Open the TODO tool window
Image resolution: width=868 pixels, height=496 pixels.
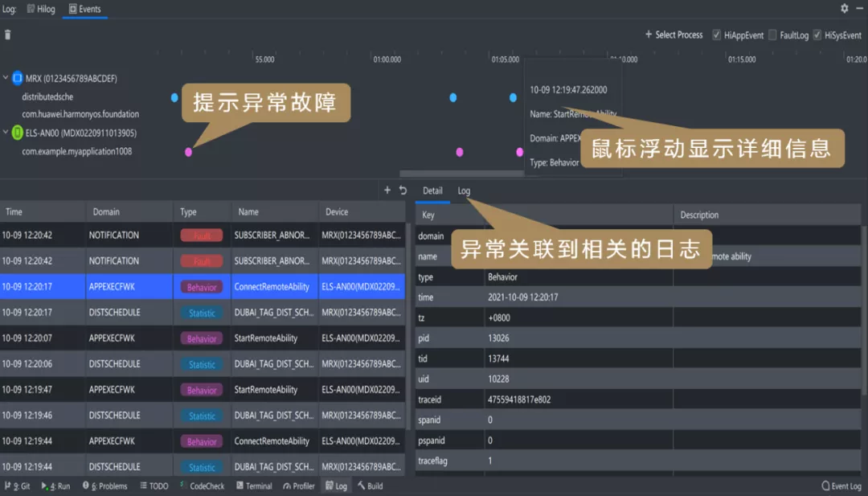click(154, 486)
